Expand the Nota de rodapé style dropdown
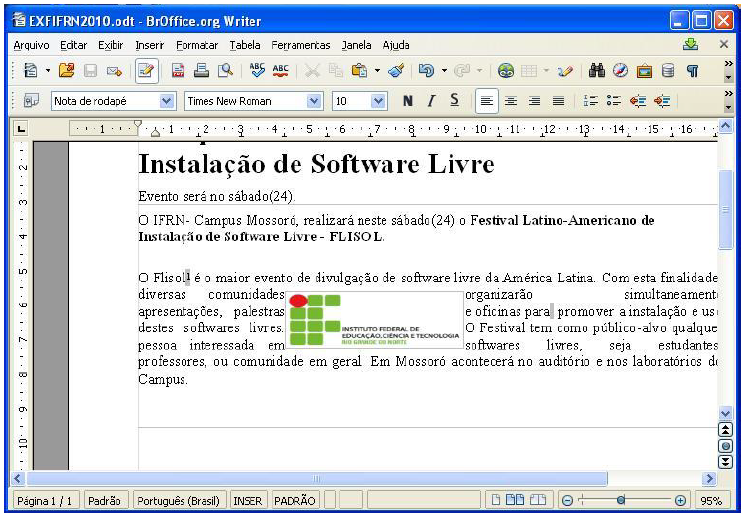Image resolution: width=747 pixels, height=515 pixels. click(167, 101)
